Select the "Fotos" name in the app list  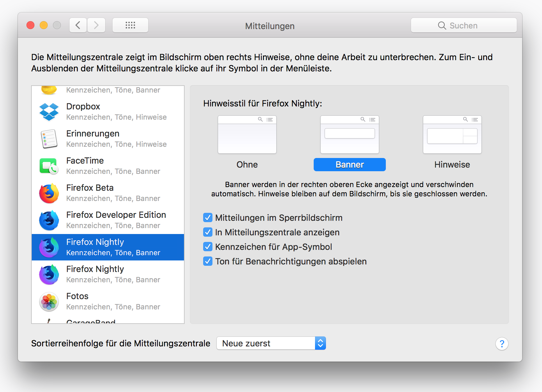tap(77, 296)
